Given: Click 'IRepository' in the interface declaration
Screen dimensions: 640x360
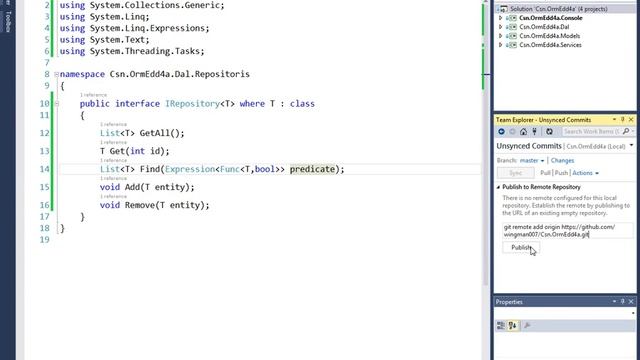Looking at the screenshot, I should 192,104.
